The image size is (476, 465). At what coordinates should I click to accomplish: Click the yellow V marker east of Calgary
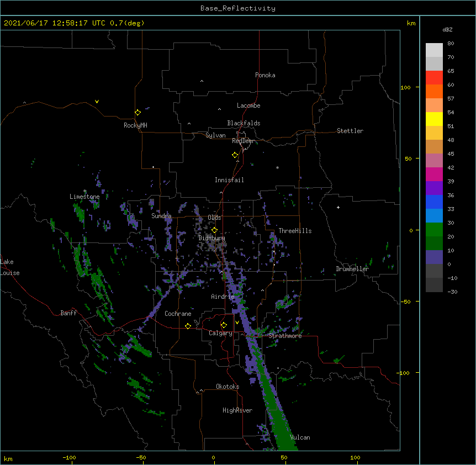click(237, 323)
